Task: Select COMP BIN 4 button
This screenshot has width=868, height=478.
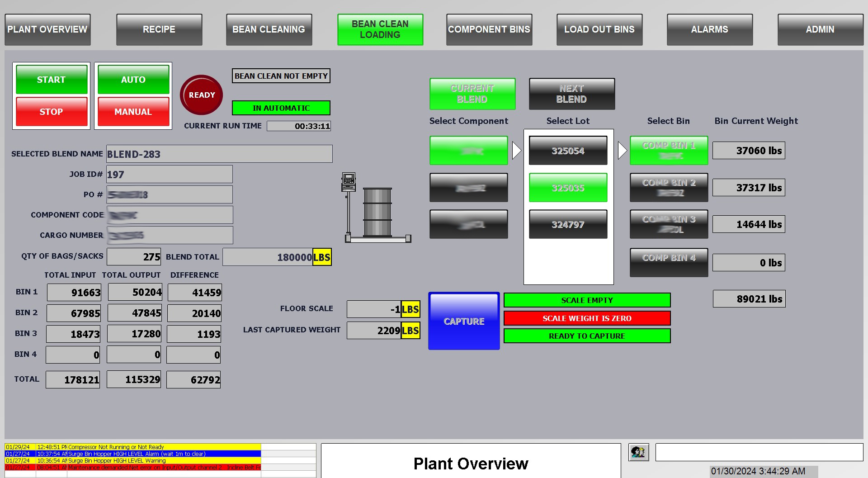Action: click(x=669, y=262)
